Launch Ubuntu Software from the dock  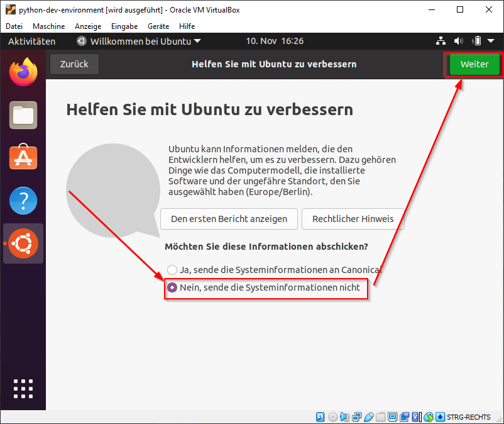click(23, 157)
